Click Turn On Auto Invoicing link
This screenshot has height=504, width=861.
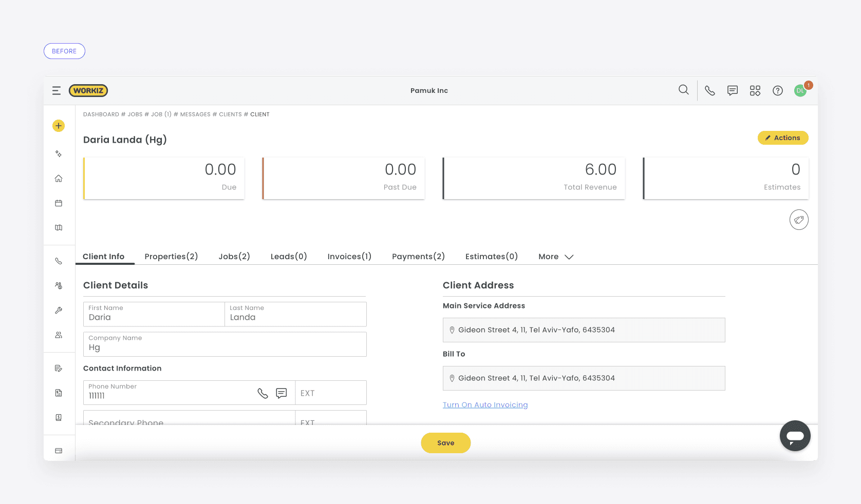point(485,405)
